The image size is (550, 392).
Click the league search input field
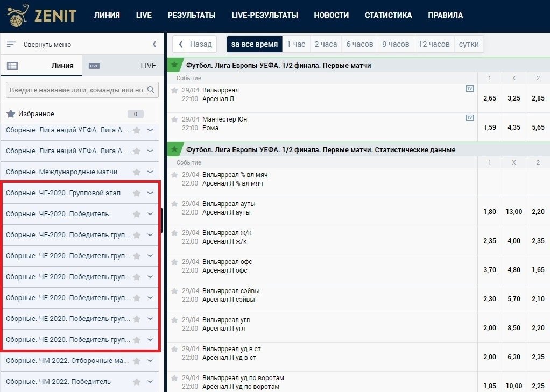[77, 90]
